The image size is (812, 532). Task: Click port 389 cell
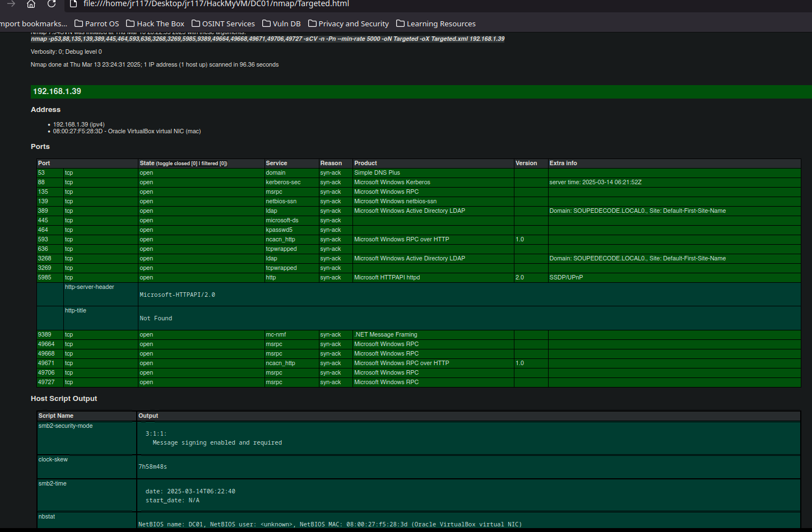[x=50, y=211]
